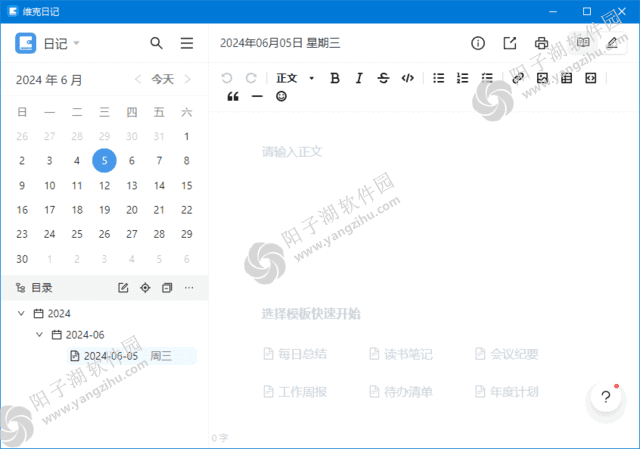The height and width of the screenshot is (449, 640).
Task: Create new entry icon in 目录 bar
Action: pyautogui.click(x=123, y=288)
